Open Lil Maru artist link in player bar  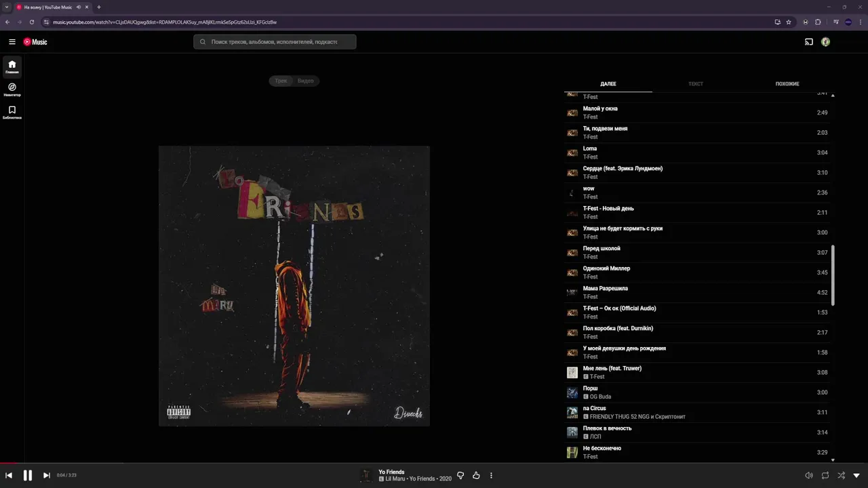click(396, 479)
